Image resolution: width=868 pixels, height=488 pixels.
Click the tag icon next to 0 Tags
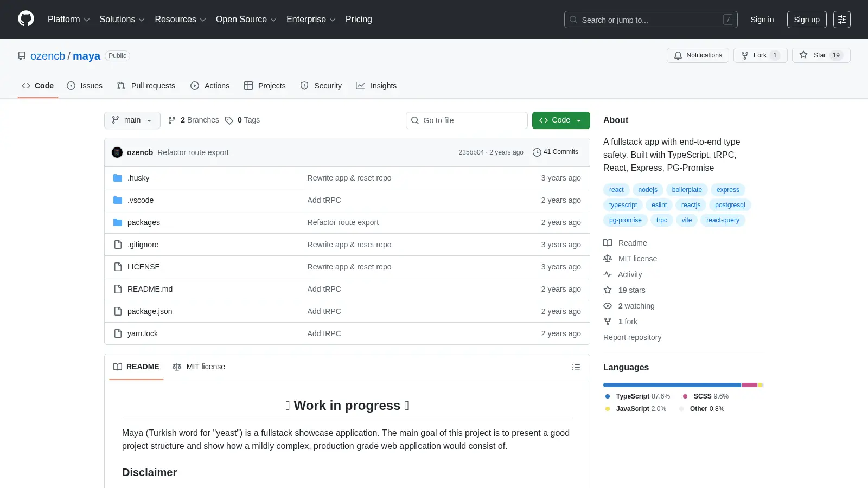click(229, 120)
